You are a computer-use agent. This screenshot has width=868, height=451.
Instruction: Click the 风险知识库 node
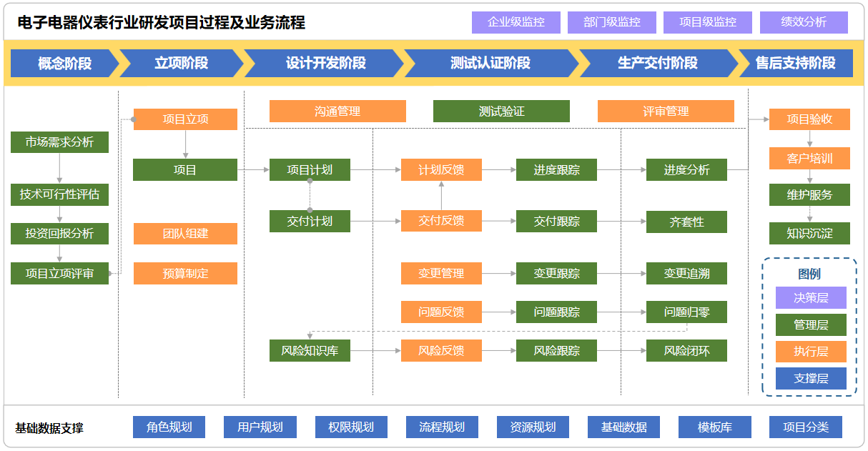coord(309,350)
